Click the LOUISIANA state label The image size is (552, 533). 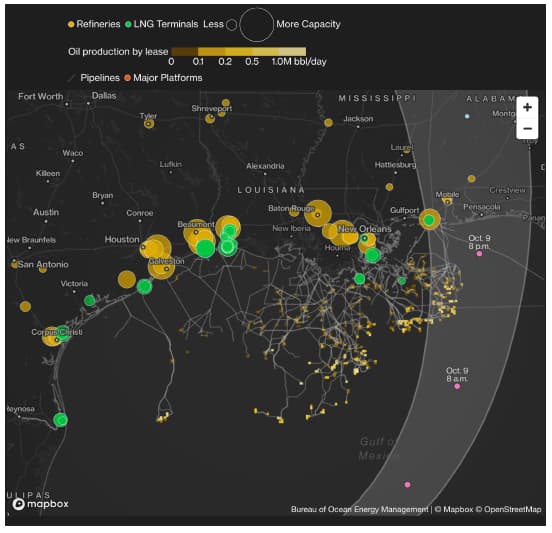pos(271,190)
